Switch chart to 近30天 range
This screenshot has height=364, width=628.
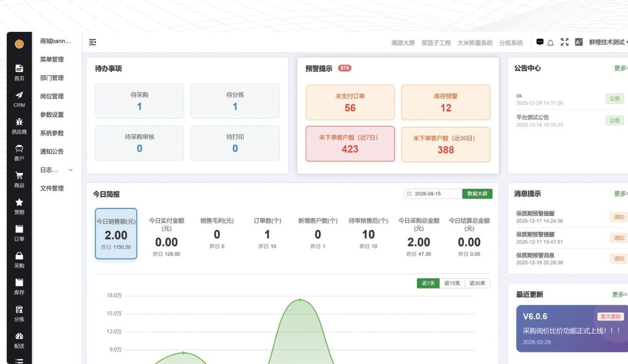tap(477, 283)
